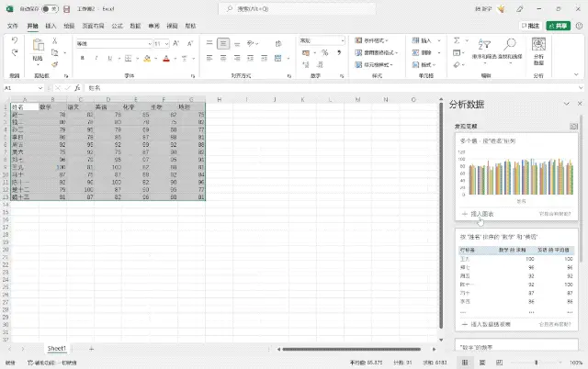Viewport: 588px width, 369px height.
Task: Toggle underline formatting
Action: click(110, 58)
